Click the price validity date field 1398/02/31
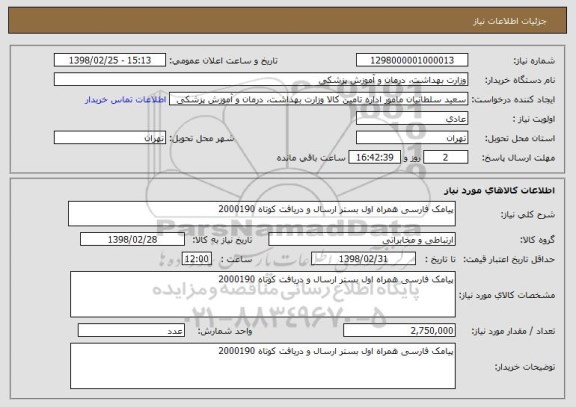576x407 pixels. tap(363, 259)
